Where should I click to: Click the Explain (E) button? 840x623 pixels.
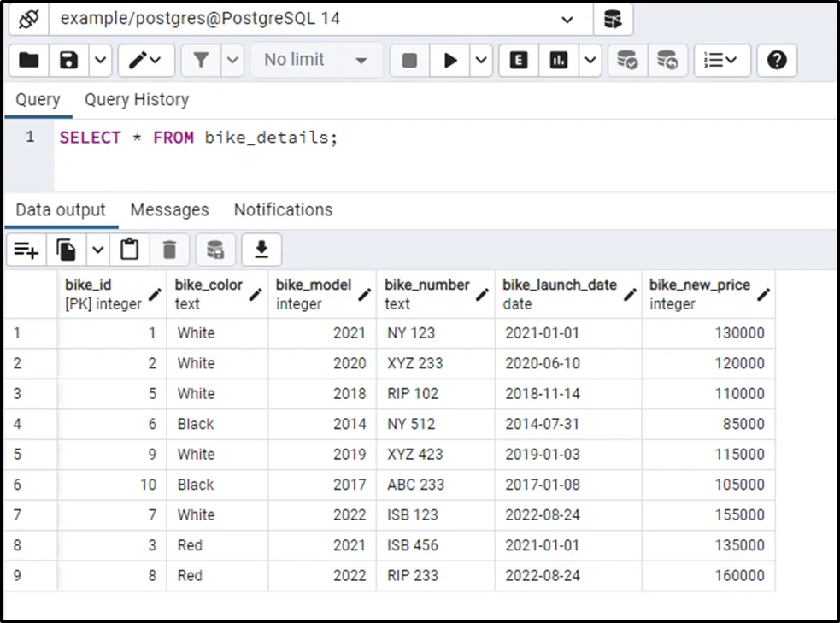pyautogui.click(x=519, y=61)
